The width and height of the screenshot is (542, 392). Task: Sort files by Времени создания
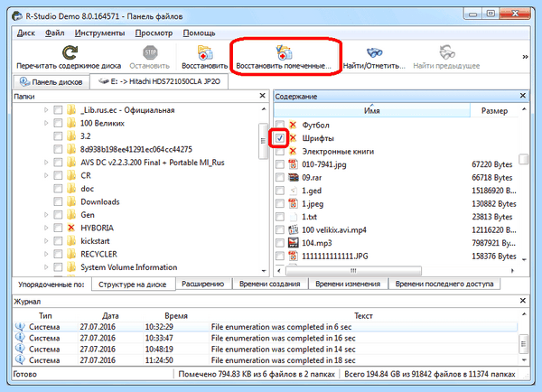(x=269, y=284)
